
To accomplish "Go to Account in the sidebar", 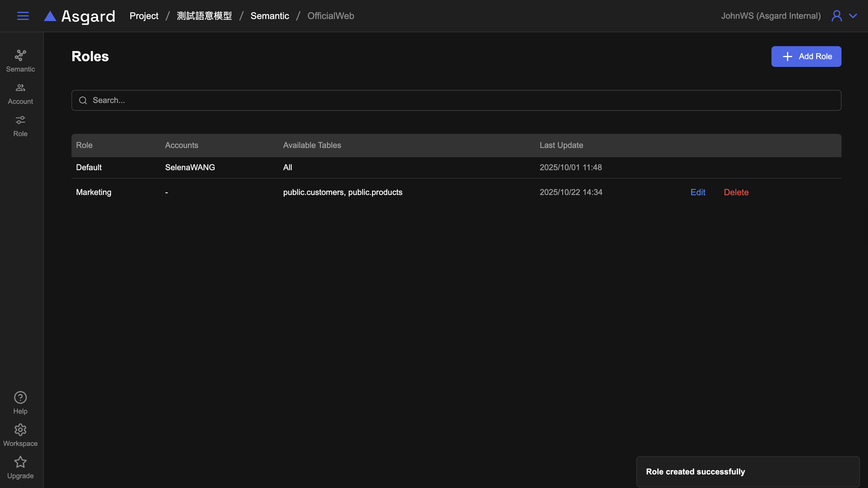I will point(20,94).
